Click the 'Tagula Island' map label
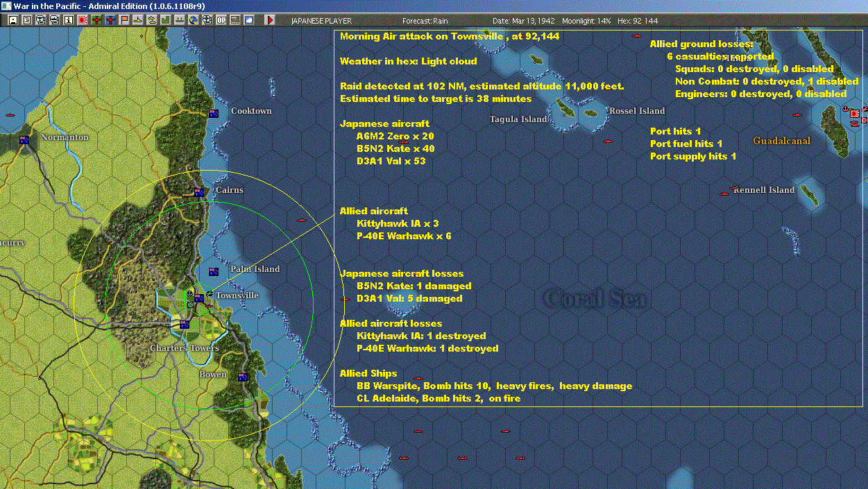 pyautogui.click(x=518, y=119)
